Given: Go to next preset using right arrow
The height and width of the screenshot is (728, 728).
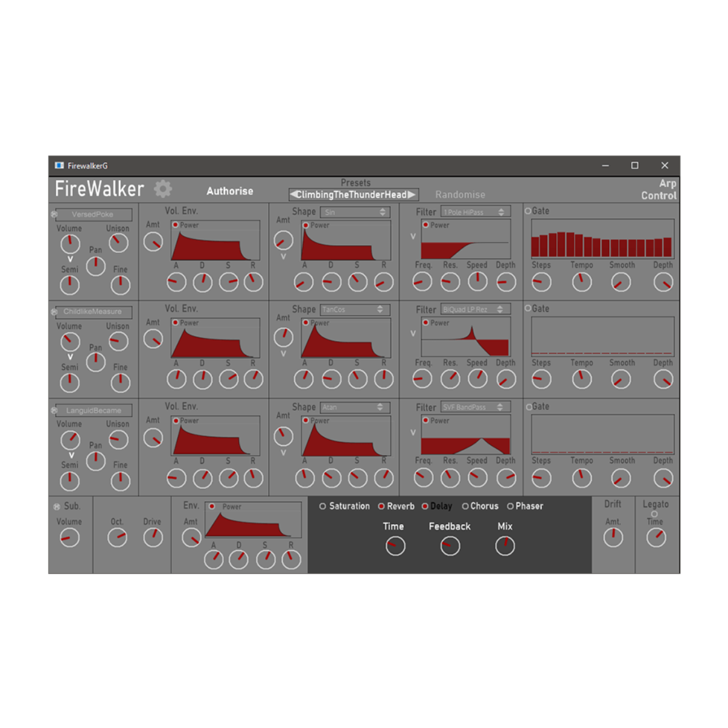Looking at the screenshot, I should pos(412,195).
